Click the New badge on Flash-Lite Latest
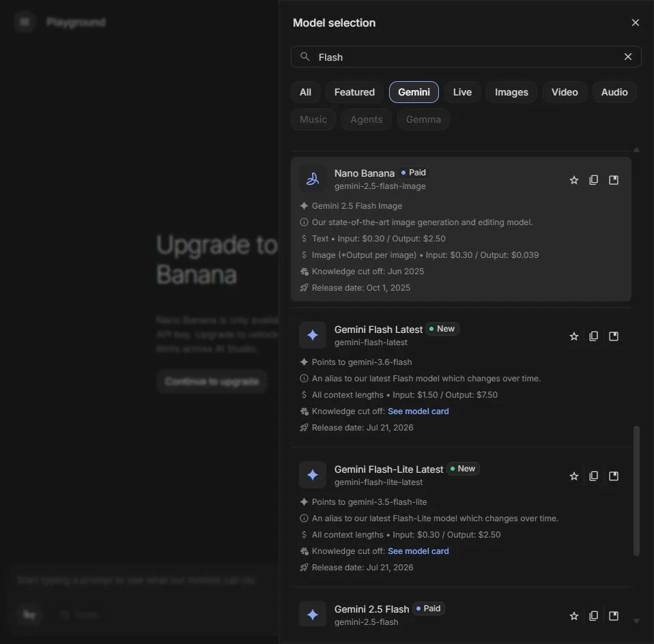 (463, 469)
